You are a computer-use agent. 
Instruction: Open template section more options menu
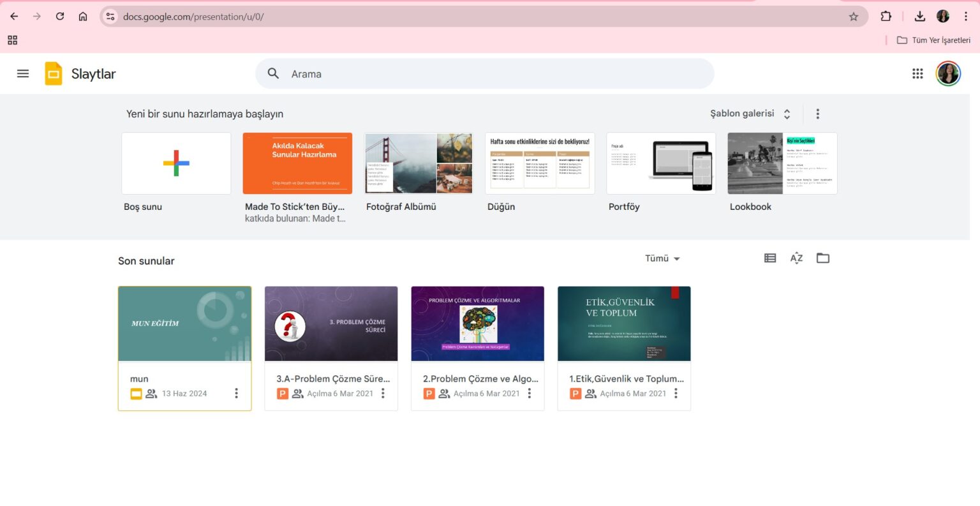[x=817, y=114]
